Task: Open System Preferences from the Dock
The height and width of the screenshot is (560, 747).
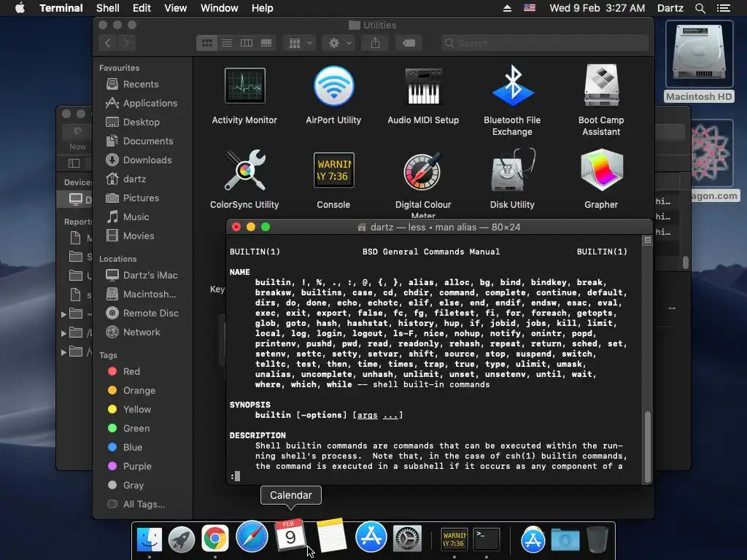Action: (x=407, y=539)
